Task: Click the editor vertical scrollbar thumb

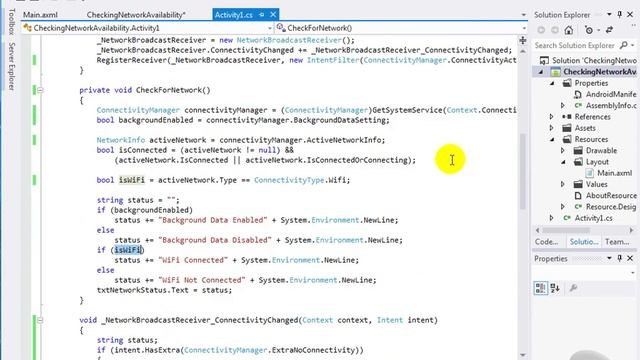Action: 523,171
